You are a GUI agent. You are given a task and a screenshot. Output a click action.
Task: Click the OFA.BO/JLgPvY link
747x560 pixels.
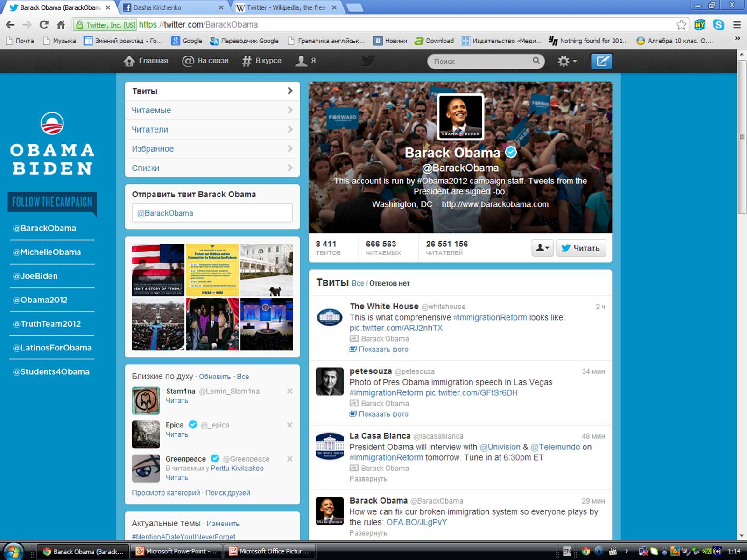tap(416, 522)
